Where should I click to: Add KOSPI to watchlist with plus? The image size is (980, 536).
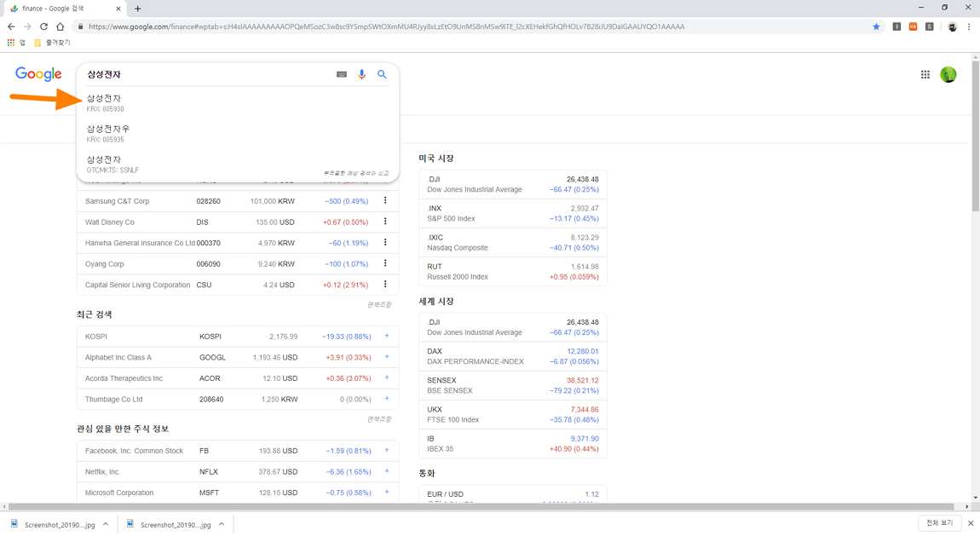(387, 336)
